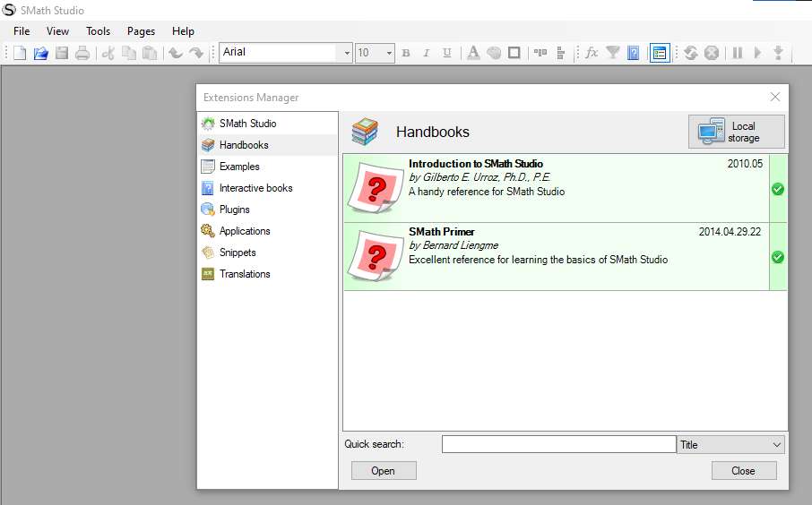Choose Translations in the sidebar
Screen dimensions: 812x505
[x=245, y=274]
